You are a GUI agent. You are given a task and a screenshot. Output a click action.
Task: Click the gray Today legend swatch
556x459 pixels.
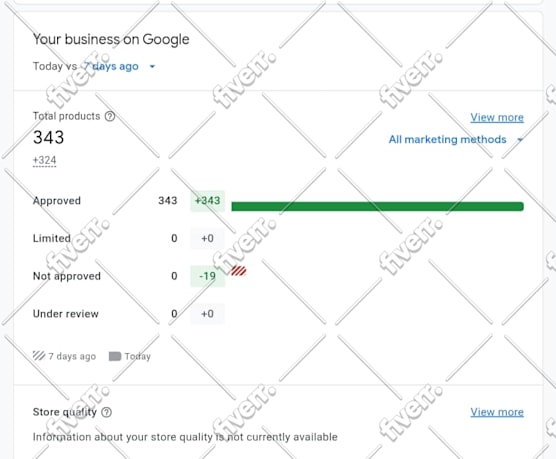[115, 356]
